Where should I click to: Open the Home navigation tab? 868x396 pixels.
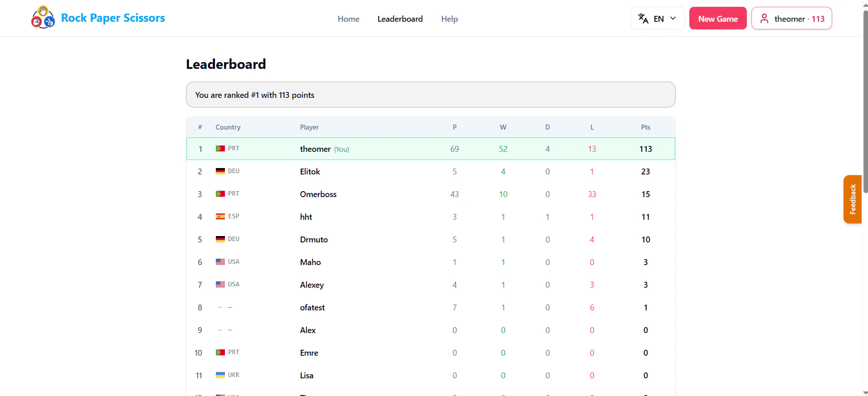coord(348,19)
